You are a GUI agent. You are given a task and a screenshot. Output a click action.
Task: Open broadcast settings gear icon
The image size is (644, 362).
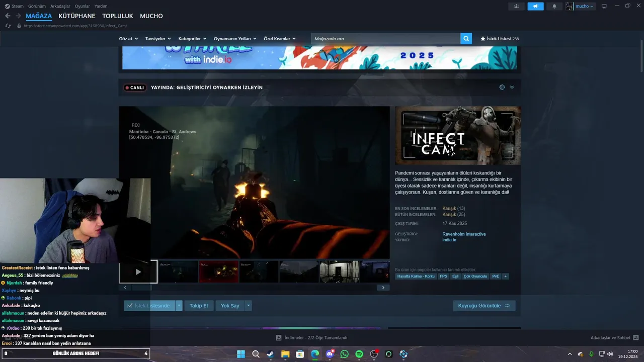tap(502, 87)
